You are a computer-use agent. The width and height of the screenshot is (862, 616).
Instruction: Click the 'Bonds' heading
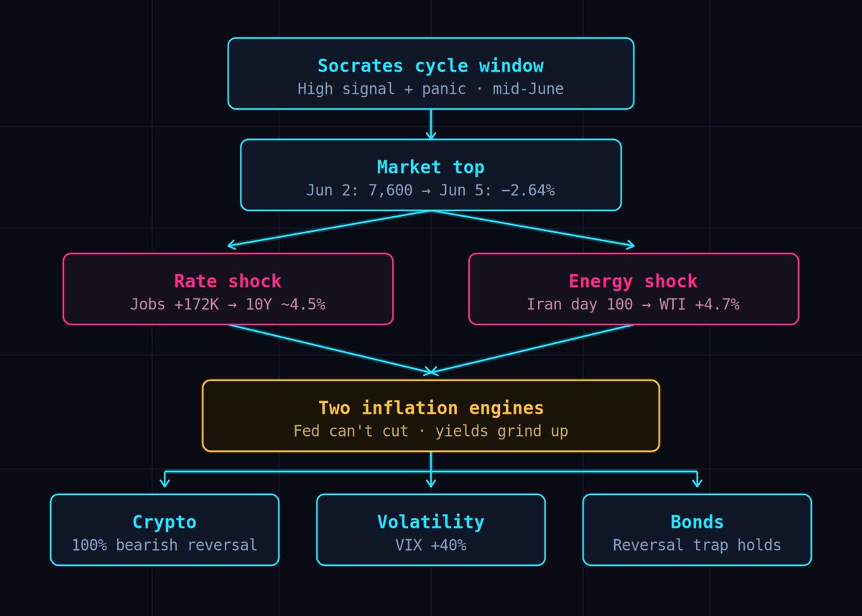pos(697,522)
